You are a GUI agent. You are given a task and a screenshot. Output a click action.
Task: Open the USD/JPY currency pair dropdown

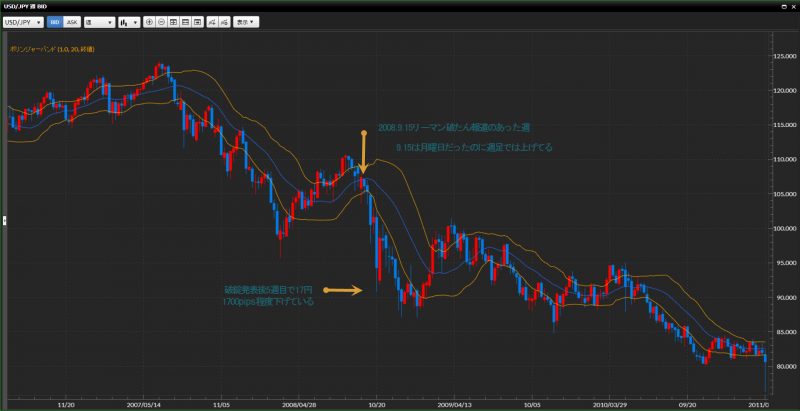point(24,21)
